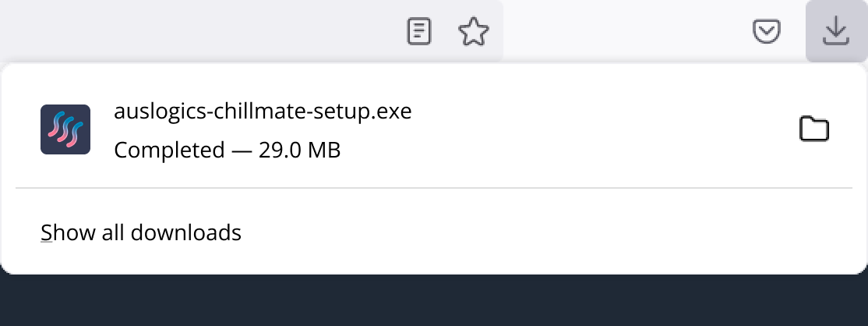Click the ChillMate installer app icon

coord(65,129)
